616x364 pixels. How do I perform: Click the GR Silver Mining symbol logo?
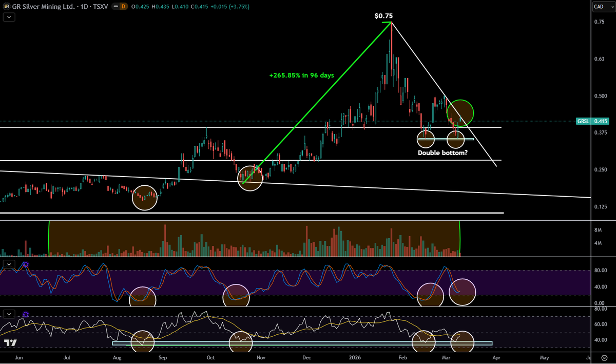[7, 7]
